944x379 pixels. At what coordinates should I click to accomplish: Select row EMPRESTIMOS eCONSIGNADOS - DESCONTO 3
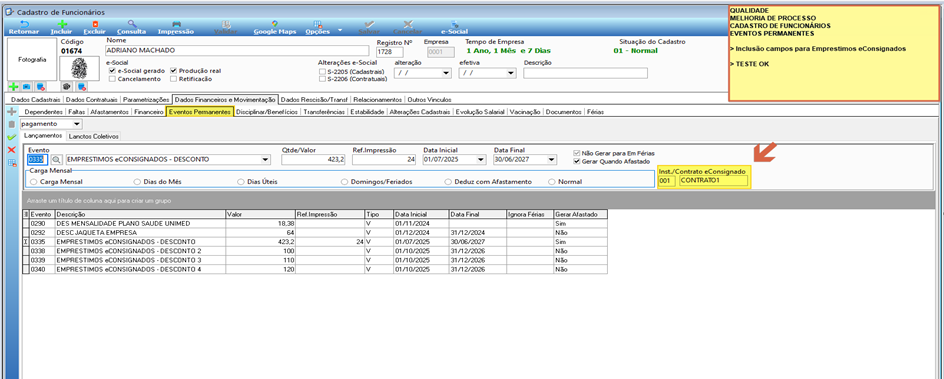(315, 260)
